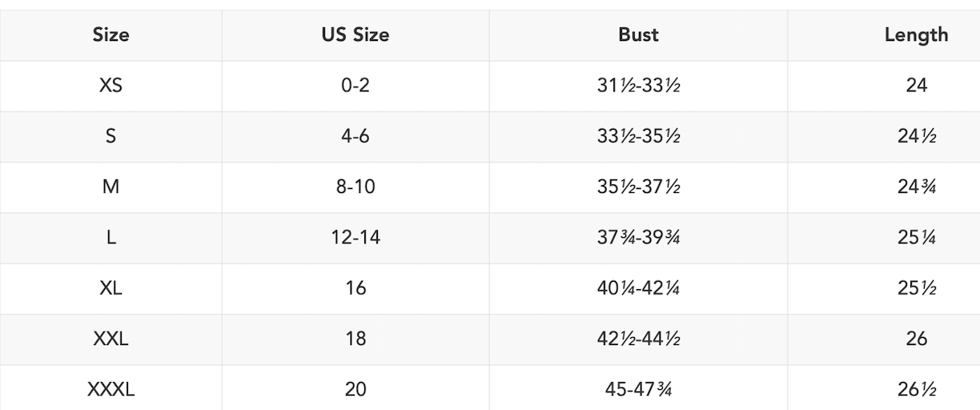
Task: Click US size 18 cell
Action: (x=355, y=339)
